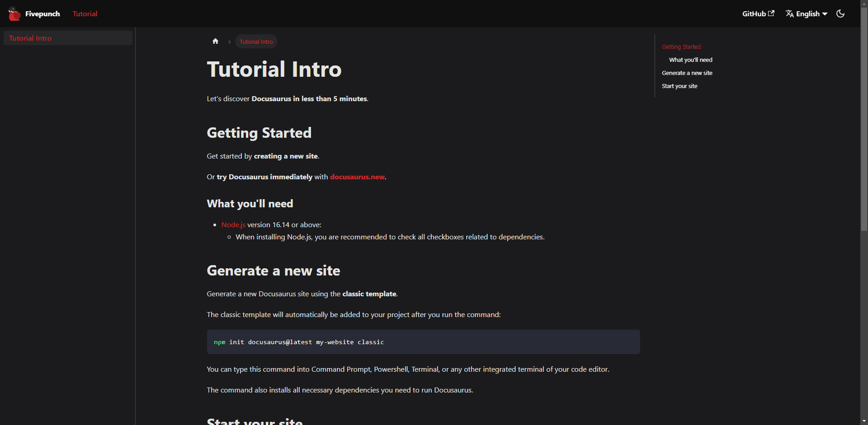This screenshot has height=425, width=868.
Task: Open the Node.js link
Action: point(233,224)
